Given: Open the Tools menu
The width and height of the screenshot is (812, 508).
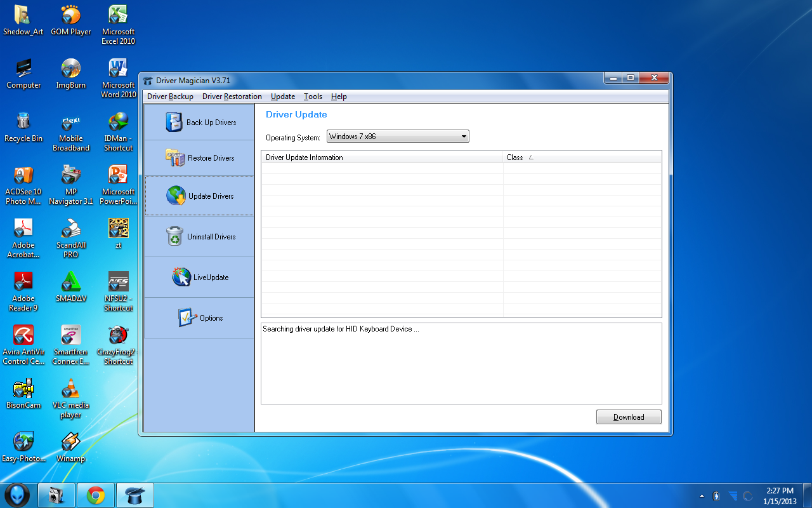Looking at the screenshot, I should (313, 96).
